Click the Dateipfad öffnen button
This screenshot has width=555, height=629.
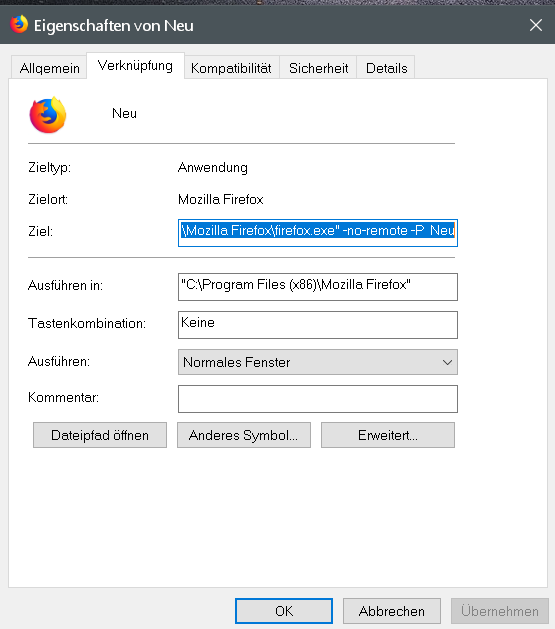pyautogui.click(x=100, y=435)
